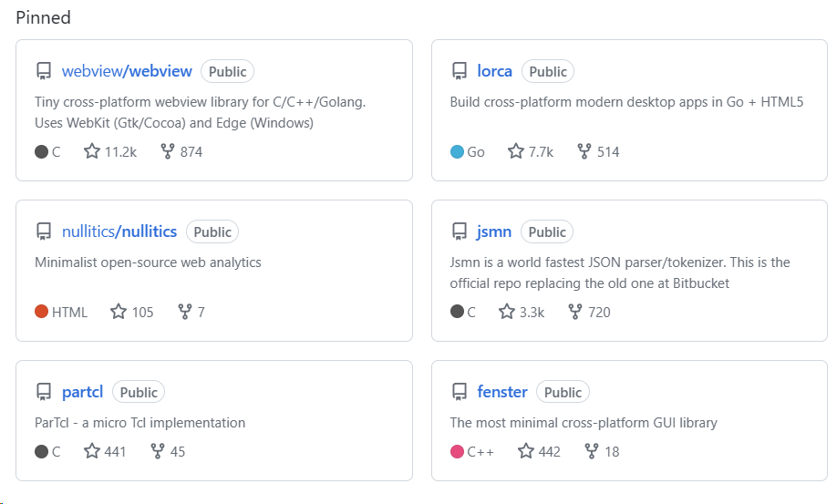Open the jsmn repository link
This screenshot has width=837, height=504.
[x=494, y=231]
